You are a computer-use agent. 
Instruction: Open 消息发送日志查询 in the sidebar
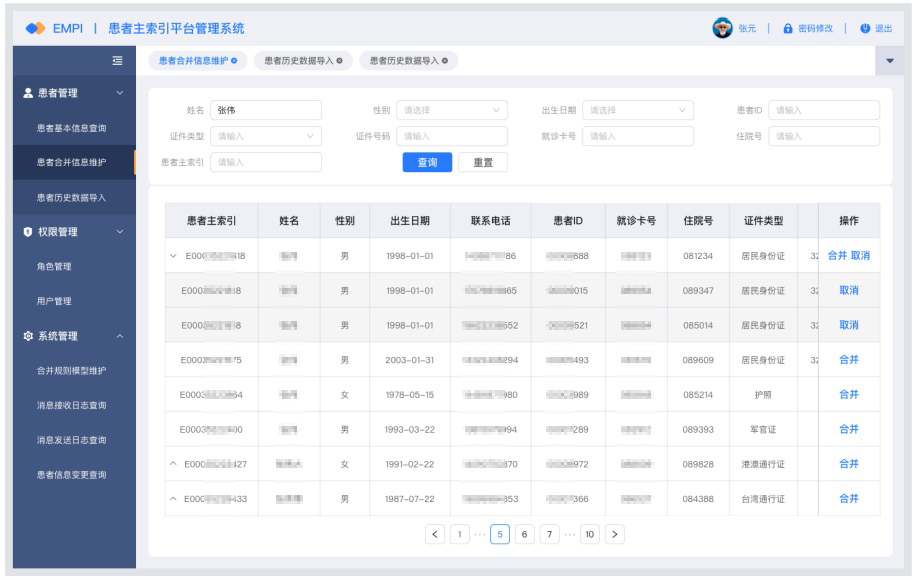pyautogui.click(x=71, y=440)
